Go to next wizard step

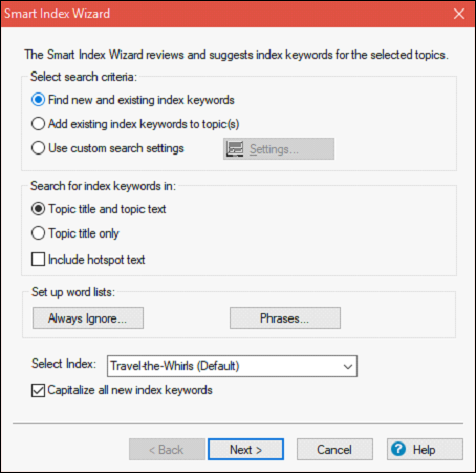(246, 449)
